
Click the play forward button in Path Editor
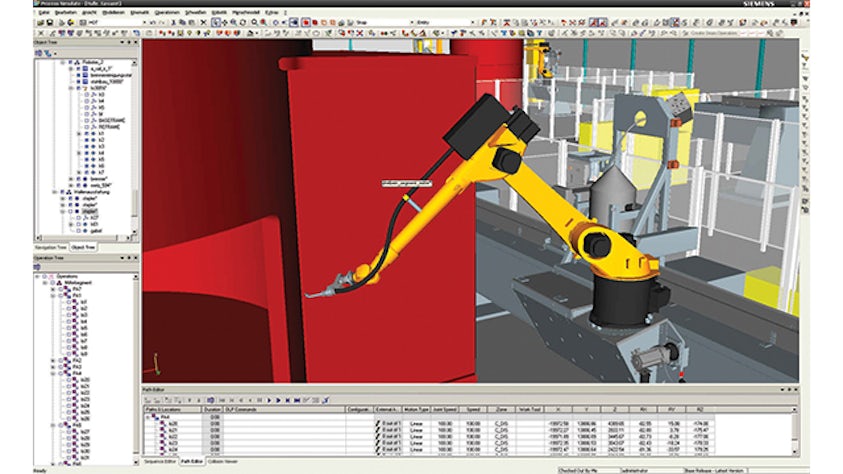pyautogui.click(x=269, y=400)
